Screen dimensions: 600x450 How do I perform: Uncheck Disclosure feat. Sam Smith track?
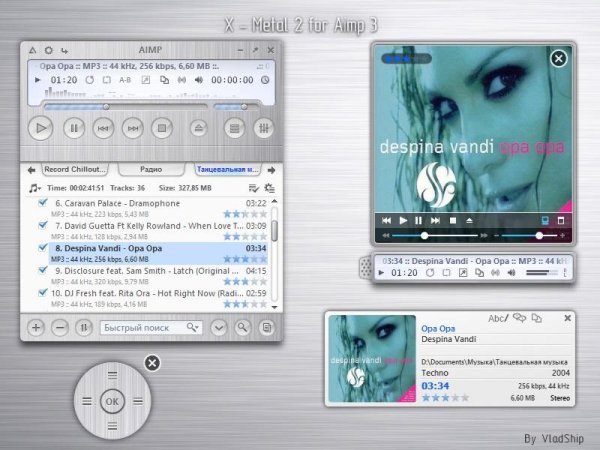pyautogui.click(x=43, y=270)
